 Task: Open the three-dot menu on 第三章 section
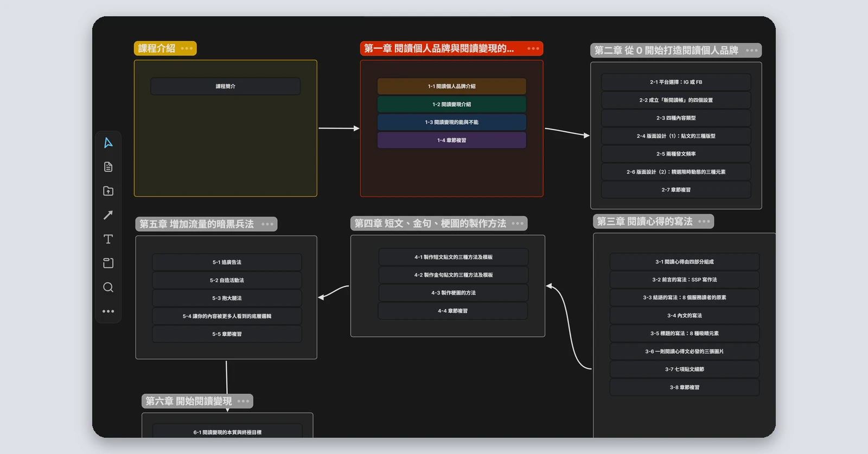click(x=704, y=221)
